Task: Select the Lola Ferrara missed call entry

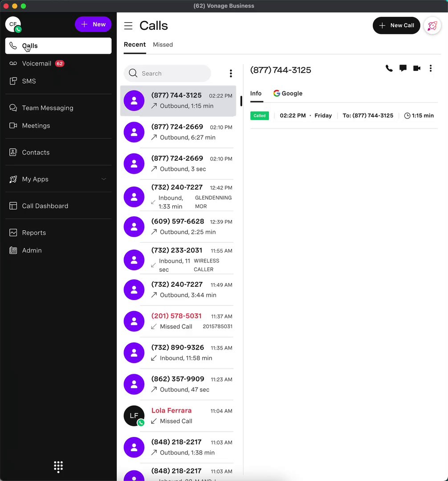Action: pos(178,416)
